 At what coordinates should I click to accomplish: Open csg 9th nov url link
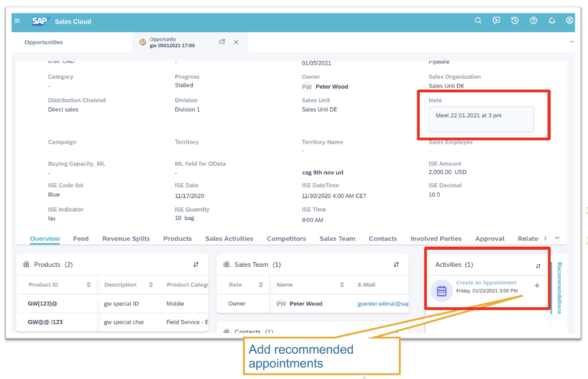[323, 172]
